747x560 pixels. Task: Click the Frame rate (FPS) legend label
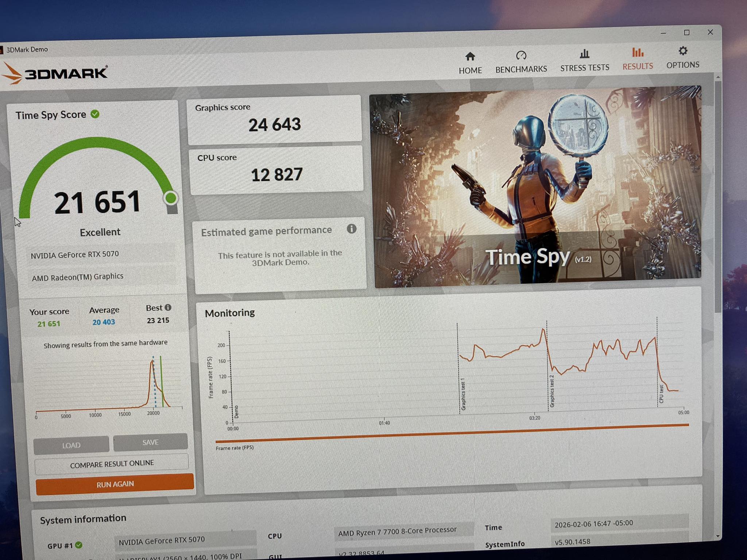coord(235,448)
